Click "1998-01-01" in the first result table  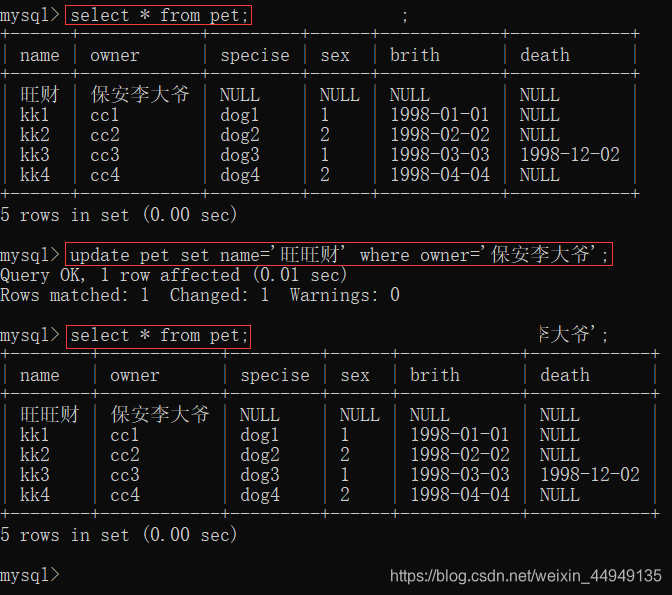440,115
